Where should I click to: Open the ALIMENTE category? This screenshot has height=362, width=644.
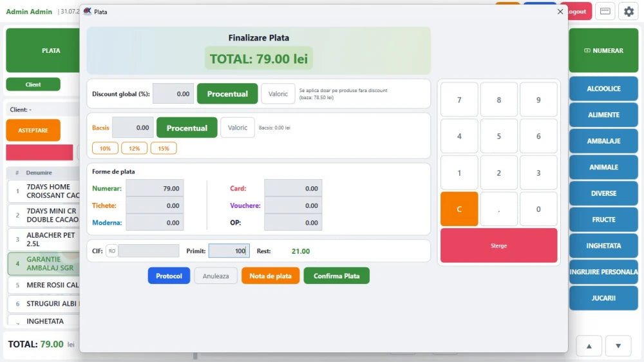point(603,115)
